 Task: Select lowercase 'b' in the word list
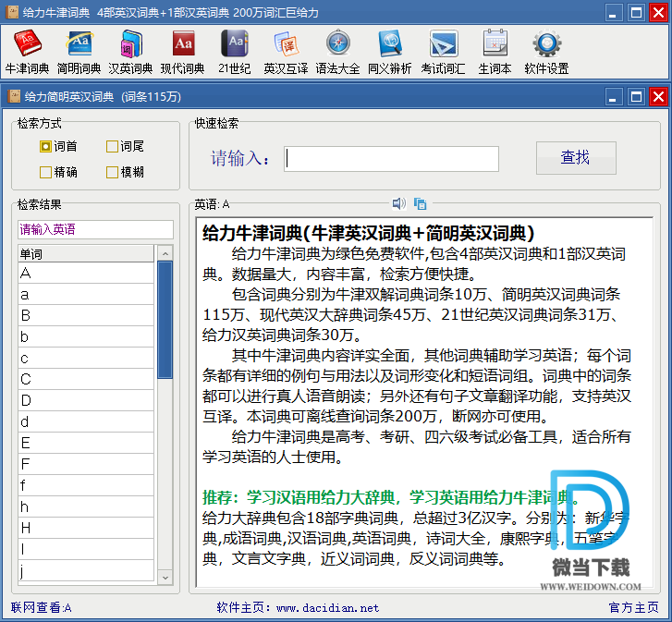click(86, 336)
